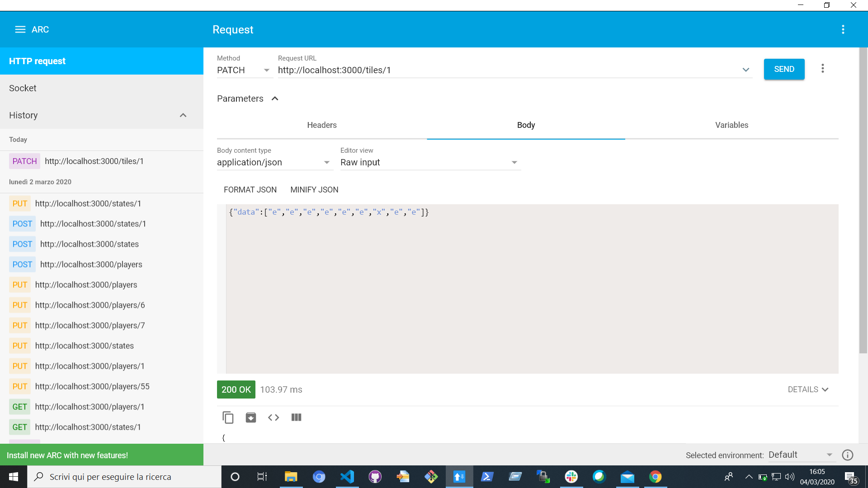Open request options menu beside SEND
The image size is (868, 488).
823,68
